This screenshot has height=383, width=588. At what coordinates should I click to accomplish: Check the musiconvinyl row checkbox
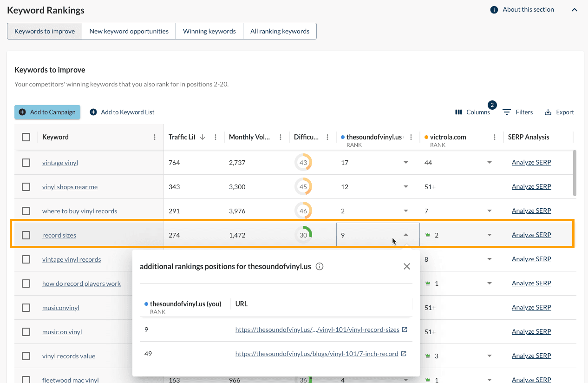(26, 307)
